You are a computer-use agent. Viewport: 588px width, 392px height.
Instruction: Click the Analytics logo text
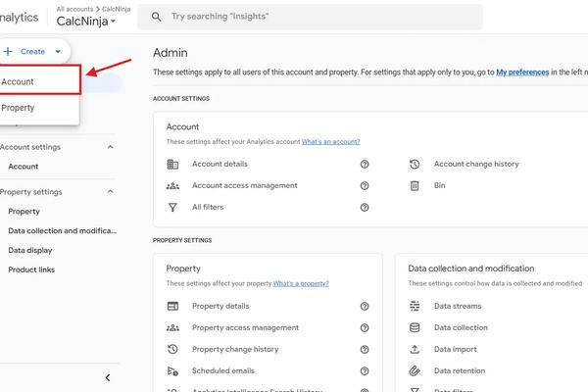pos(19,18)
